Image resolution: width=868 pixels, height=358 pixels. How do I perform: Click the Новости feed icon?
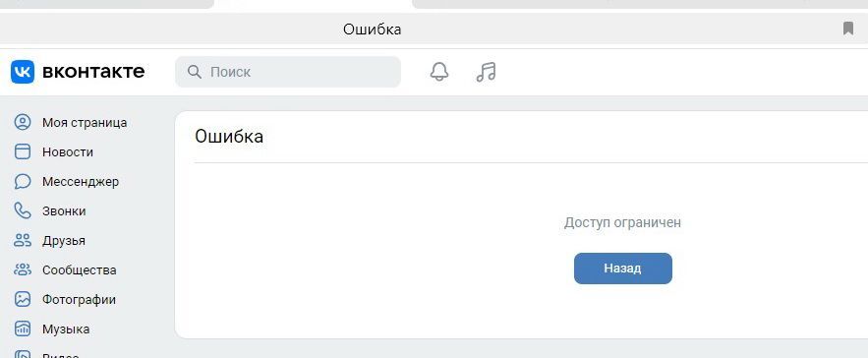click(x=23, y=151)
